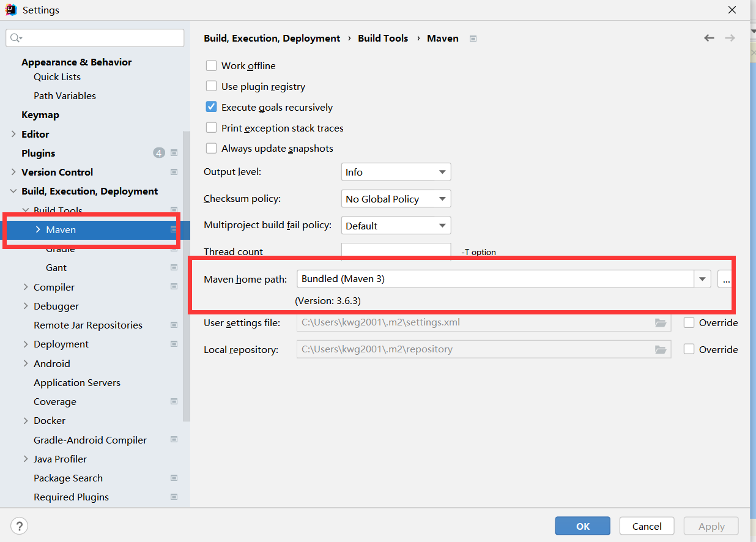Click the OK button
The width and height of the screenshot is (756, 542).
tap(583, 526)
